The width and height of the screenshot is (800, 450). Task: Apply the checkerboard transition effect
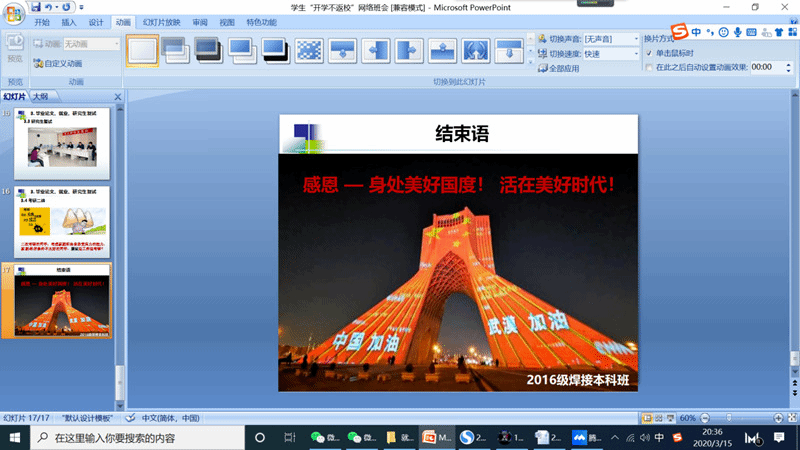click(x=310, y=50)
